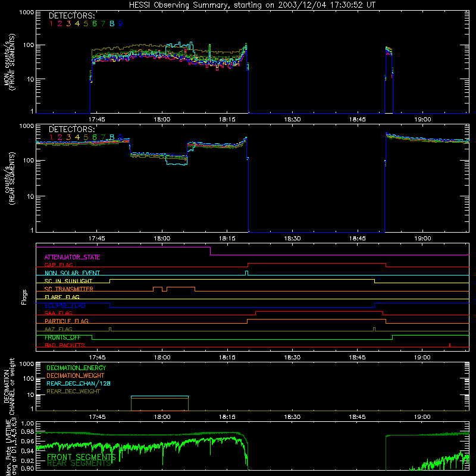Click the ATTENUATOR_STATE flag label
Viewport: 476px width, 476px height.
[72, 257]
